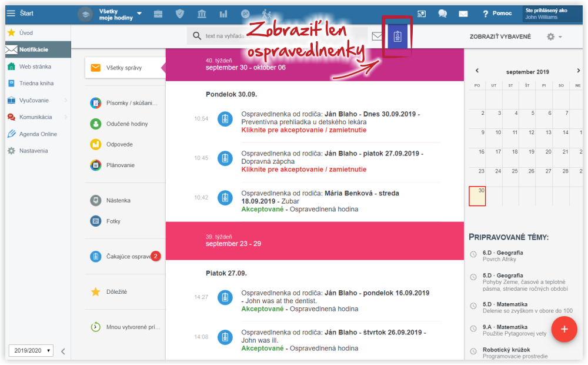The height and width of the screenshot is (365, 588).
Task: Open the 14:27 dentist absence note
Action: [335, 301]
